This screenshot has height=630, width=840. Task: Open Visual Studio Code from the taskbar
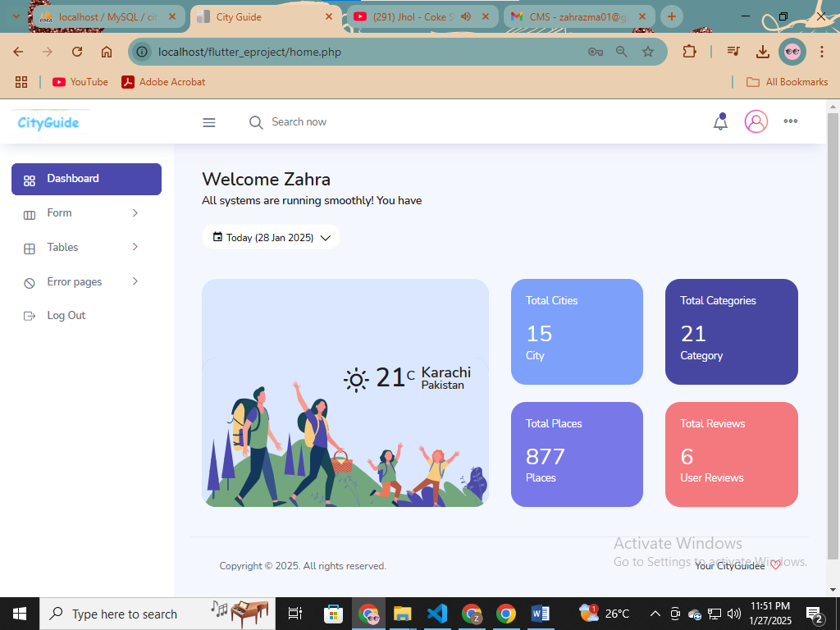click(436, 614)
